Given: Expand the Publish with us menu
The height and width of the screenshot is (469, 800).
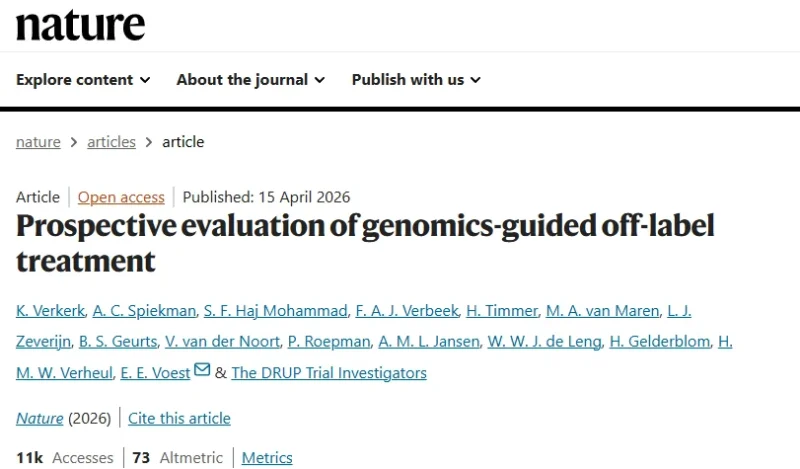Looking at the screenshot, I should [x=416, y=79].
